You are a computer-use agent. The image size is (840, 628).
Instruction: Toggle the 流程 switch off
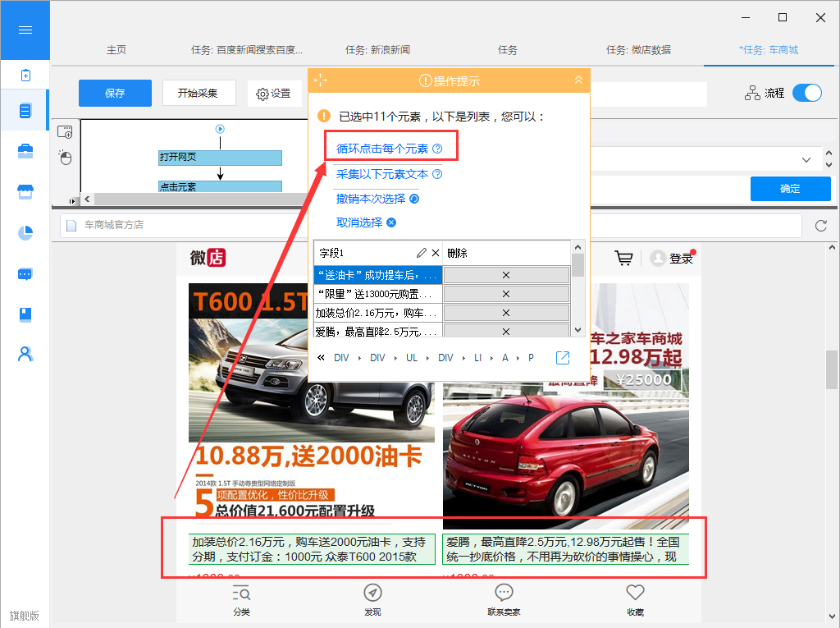[807, 93]
